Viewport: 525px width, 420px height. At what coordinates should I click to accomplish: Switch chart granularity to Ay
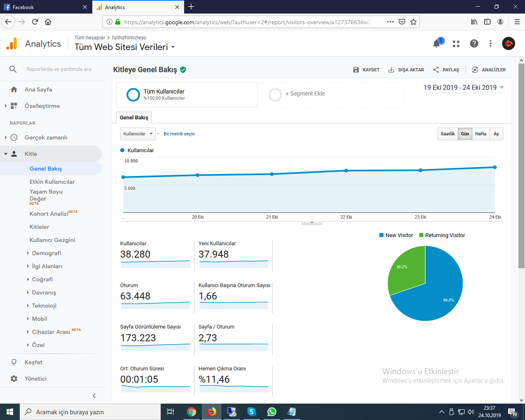pyautogui.click(x=496, y=134)
